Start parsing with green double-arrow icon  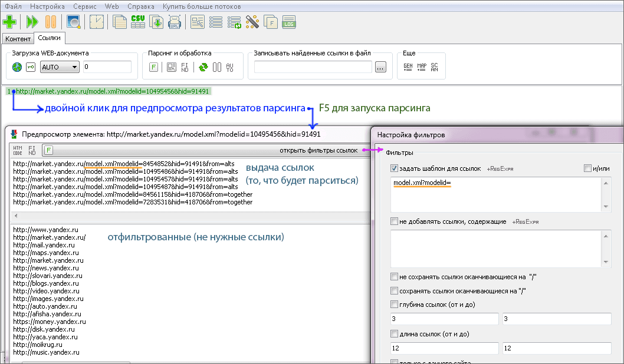point(32,22)
